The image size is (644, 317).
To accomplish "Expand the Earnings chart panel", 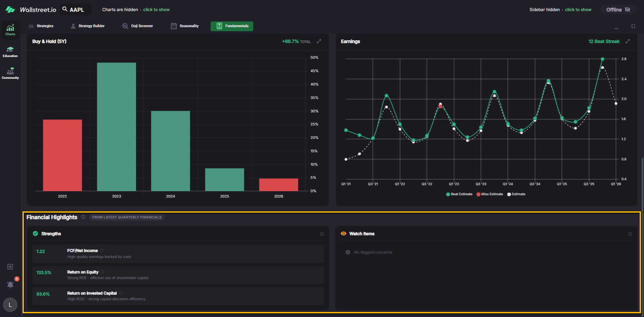I will pos(628,41).
